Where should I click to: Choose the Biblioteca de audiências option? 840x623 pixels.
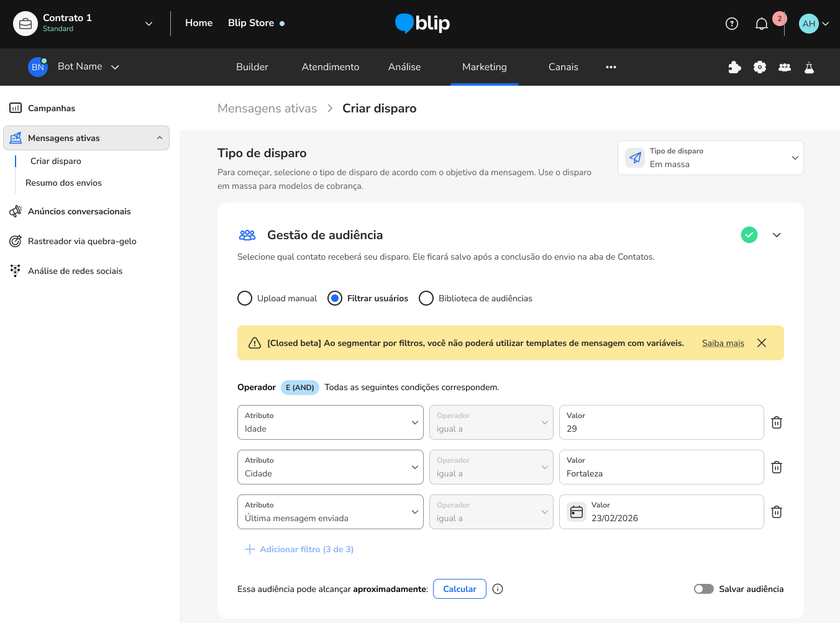click(426, 298)
